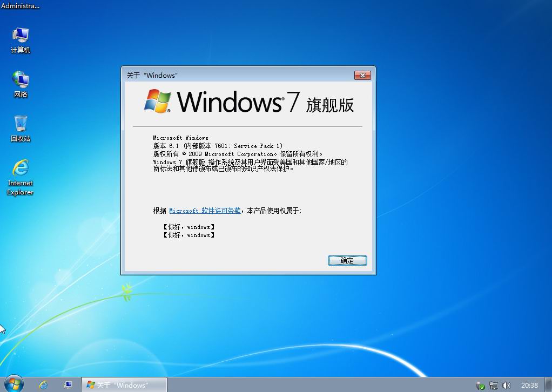Click the pinned monitor icon on taskbar
Image resolution: width=552 pixels, height=392 pixels.
[68, 385]
